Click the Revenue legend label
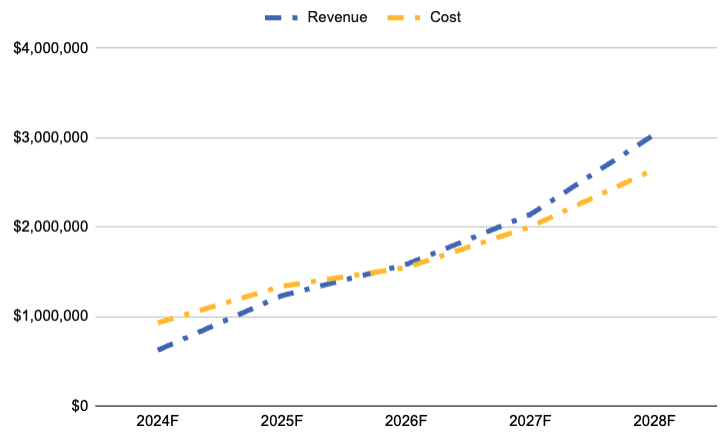 [337, 17]
